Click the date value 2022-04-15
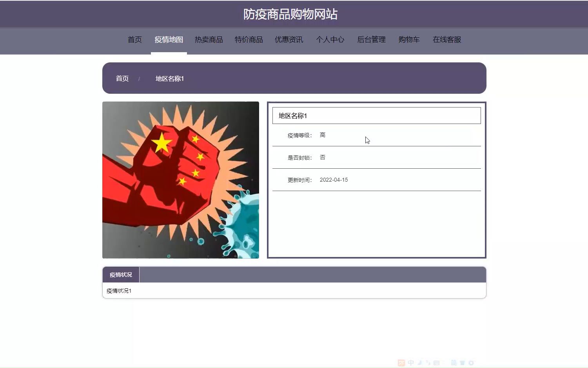The height and width of the screenshot is (368, 588). click(x=334, y=180)
